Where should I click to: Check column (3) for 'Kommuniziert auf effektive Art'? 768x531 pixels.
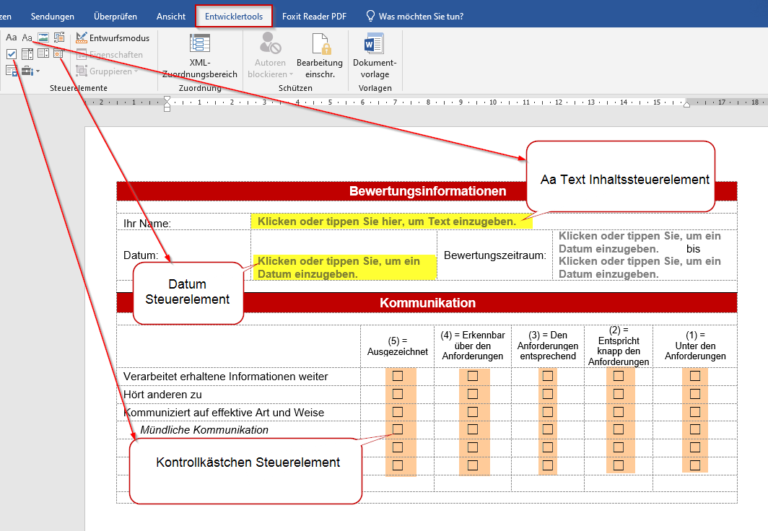548,411
